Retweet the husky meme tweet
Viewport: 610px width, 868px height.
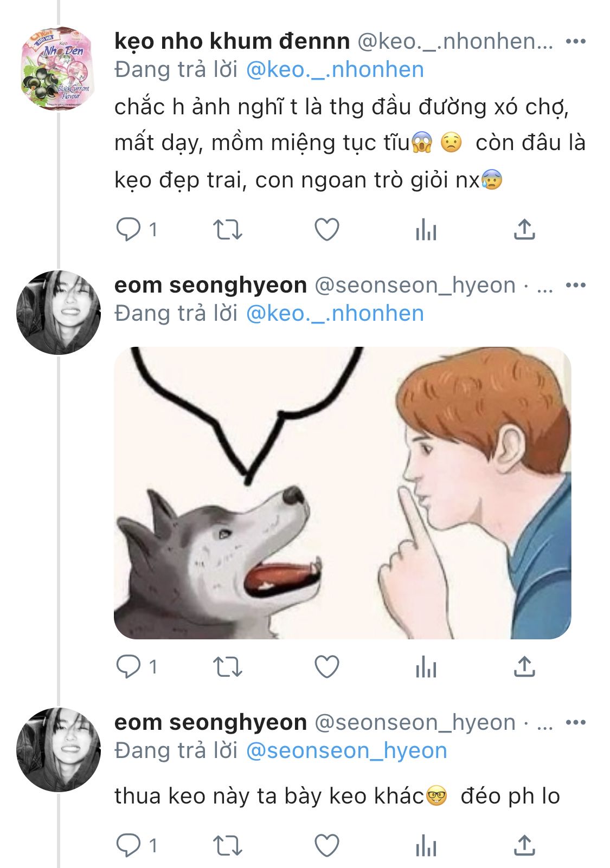click(x=227, y=666)
